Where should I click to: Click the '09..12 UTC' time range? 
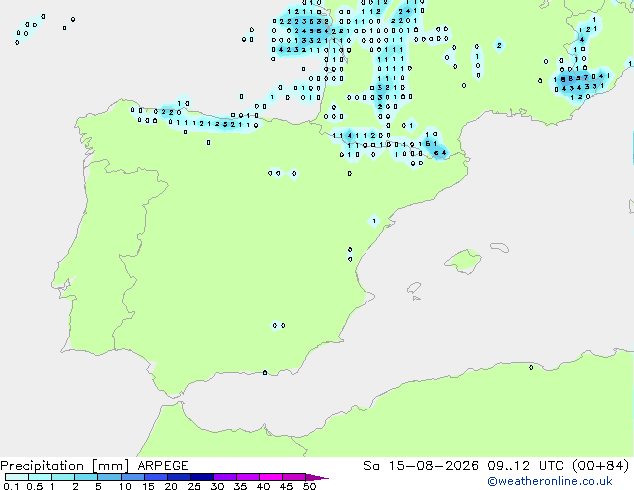click(526, 466)
